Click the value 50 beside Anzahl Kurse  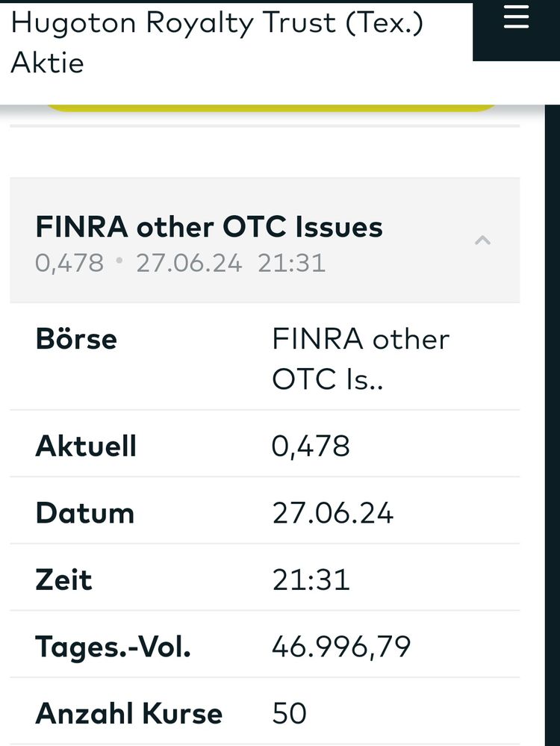pos(289,713)
